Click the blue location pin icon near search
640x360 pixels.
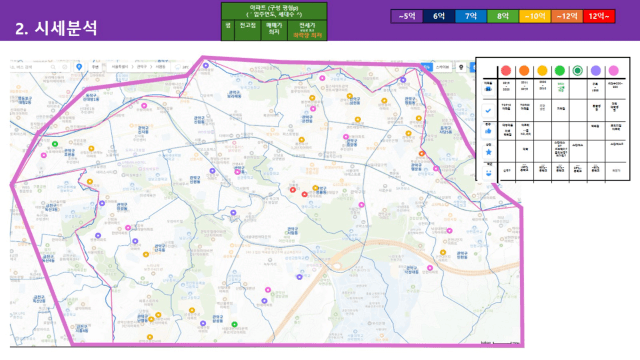79,67
